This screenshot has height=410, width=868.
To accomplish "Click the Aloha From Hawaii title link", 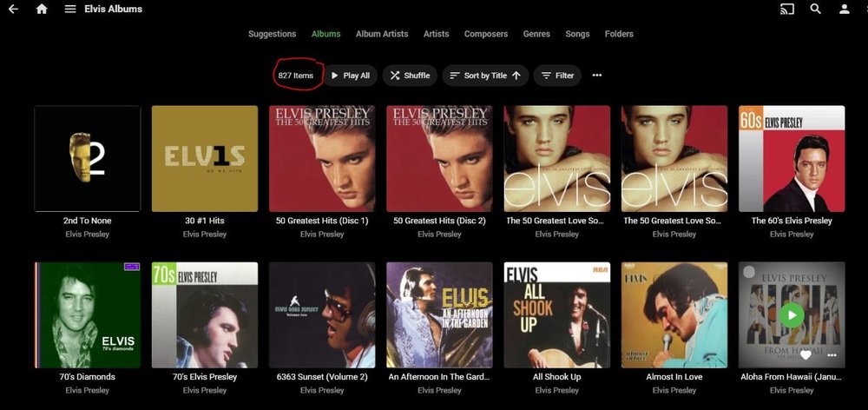I will point(792,377).
